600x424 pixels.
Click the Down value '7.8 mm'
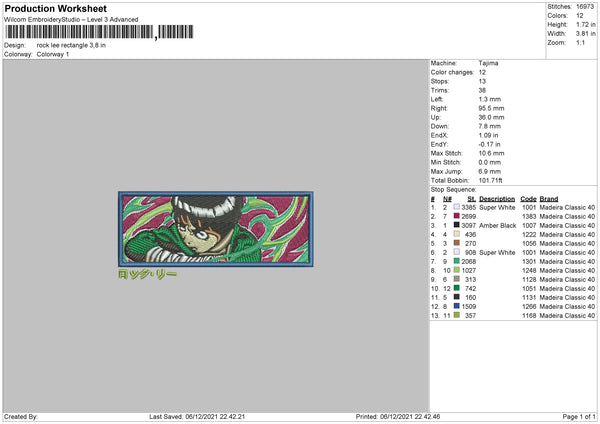(489, 126)
